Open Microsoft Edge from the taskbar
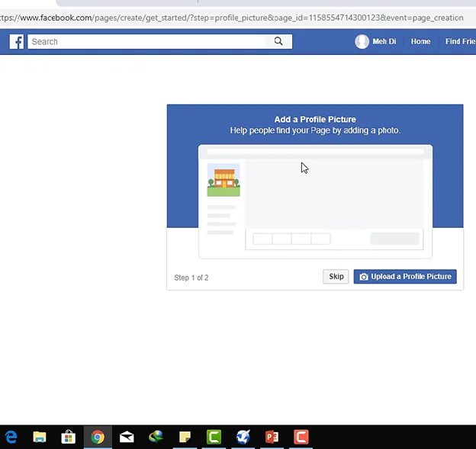 11,437
